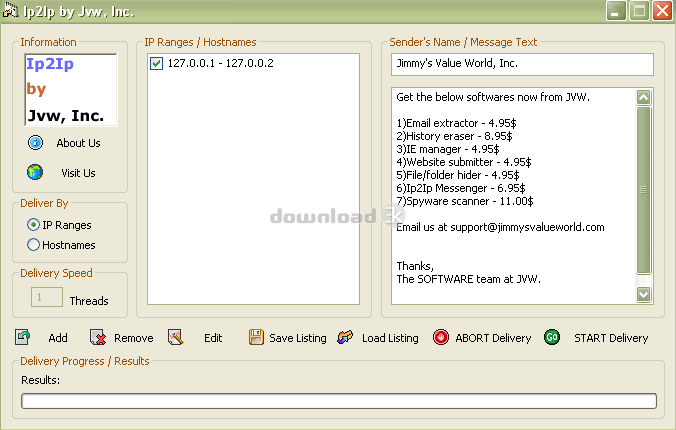The width and height of the screenshot is (676, 430).
Task: Click 'The SOFTWARE team at JVW.' line
Action: tap(468, 279)
